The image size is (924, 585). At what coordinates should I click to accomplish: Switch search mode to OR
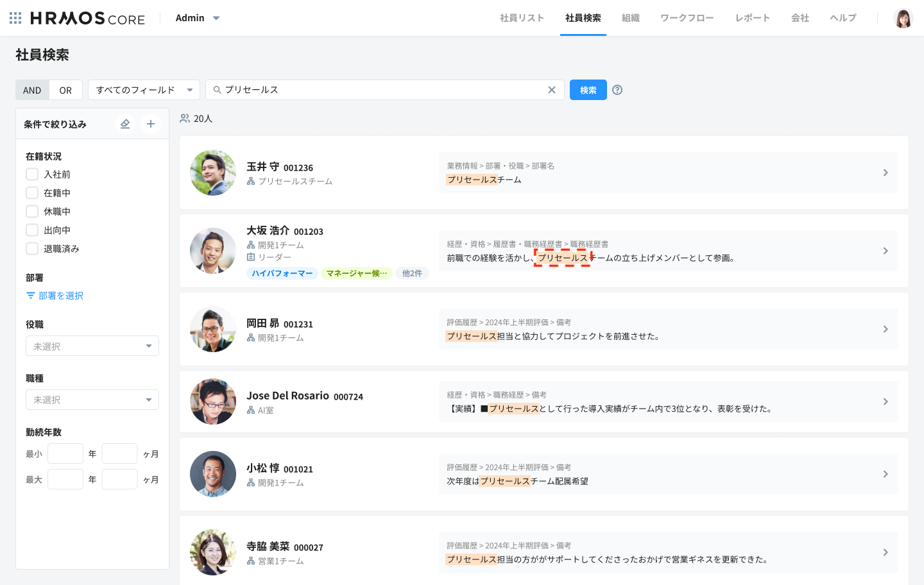point(65,90)
